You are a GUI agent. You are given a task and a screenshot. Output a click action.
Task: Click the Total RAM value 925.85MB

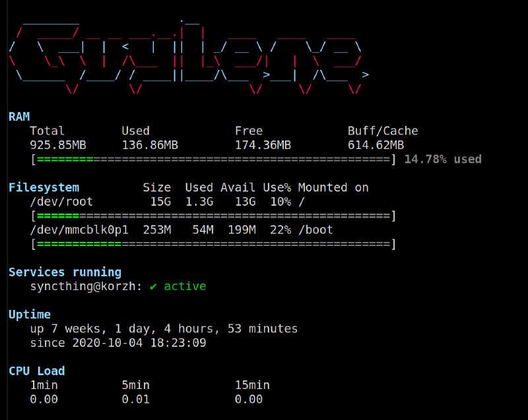tap(58, 145)
